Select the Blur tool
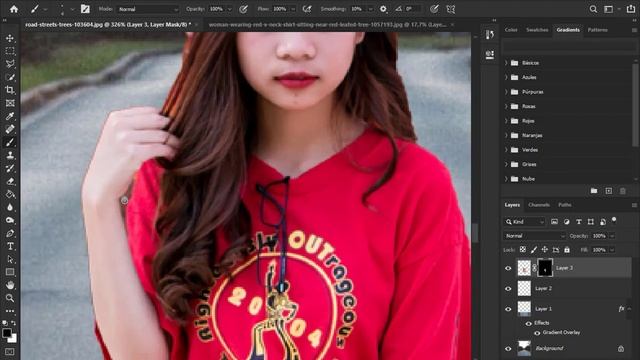This screenshot has height=360, width=640. click(10, 207)
